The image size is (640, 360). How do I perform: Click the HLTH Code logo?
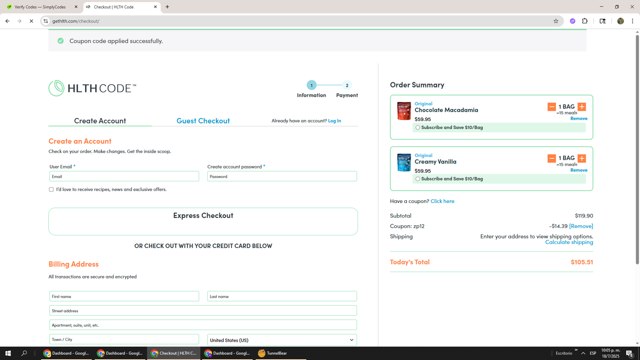coord(92,88)
